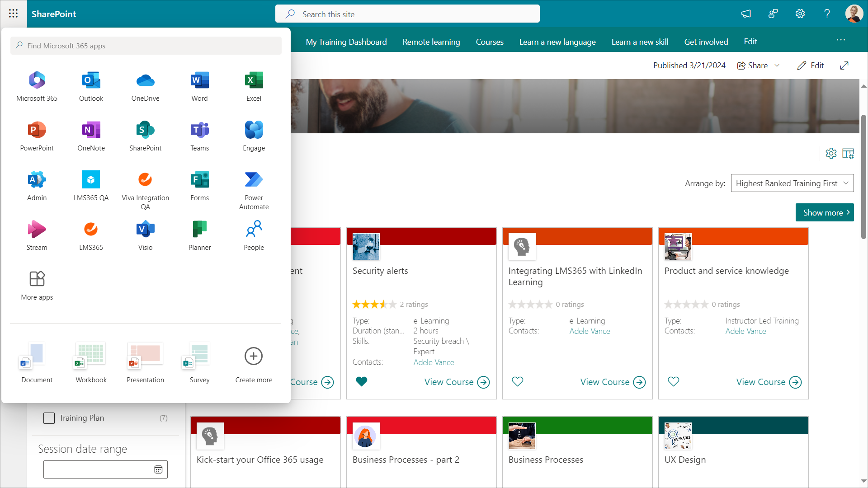
Task: Click the Find Microsoft 365 apps field
Action: 146,46
